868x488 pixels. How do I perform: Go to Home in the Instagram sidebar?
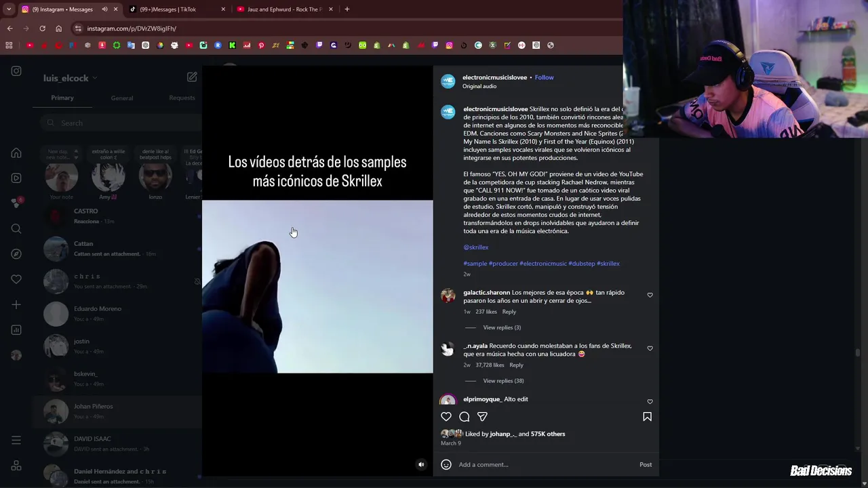coord(16,153)
